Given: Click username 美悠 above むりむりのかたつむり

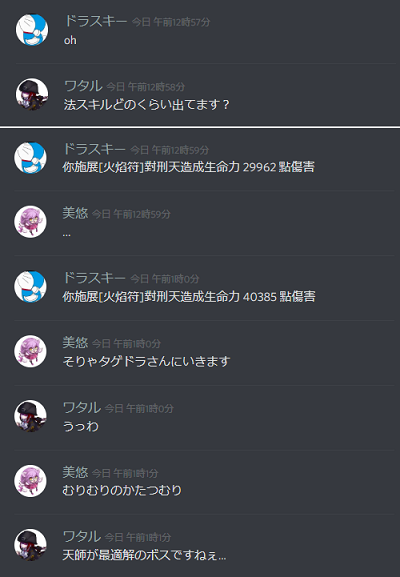Looking at the screenshot, I should (75, 472).
